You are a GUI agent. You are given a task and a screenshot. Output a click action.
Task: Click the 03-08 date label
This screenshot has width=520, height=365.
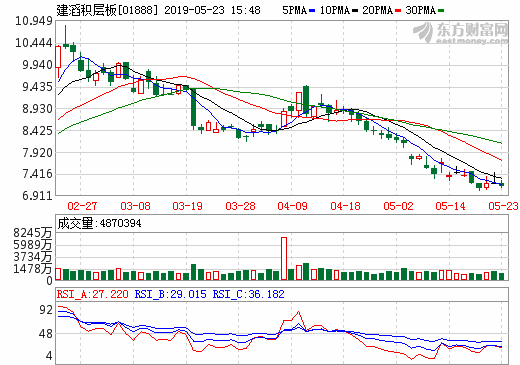click(135, 206)
